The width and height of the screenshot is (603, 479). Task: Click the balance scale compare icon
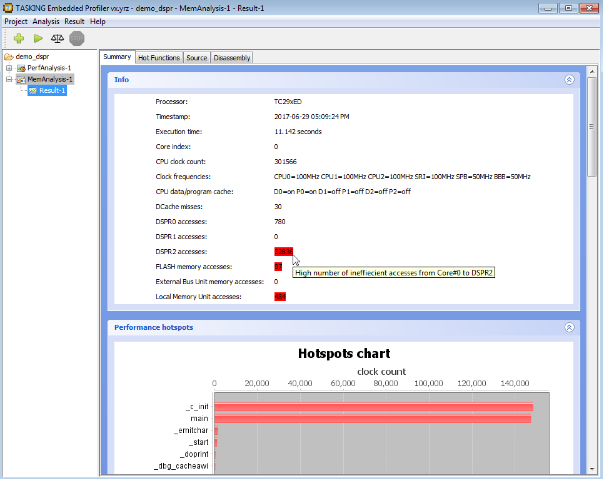(57, 38)
